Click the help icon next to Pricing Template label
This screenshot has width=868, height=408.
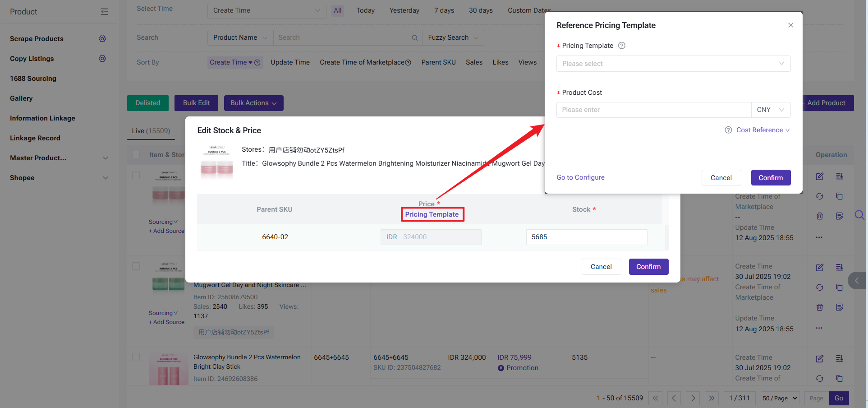[x=621, y=46]
